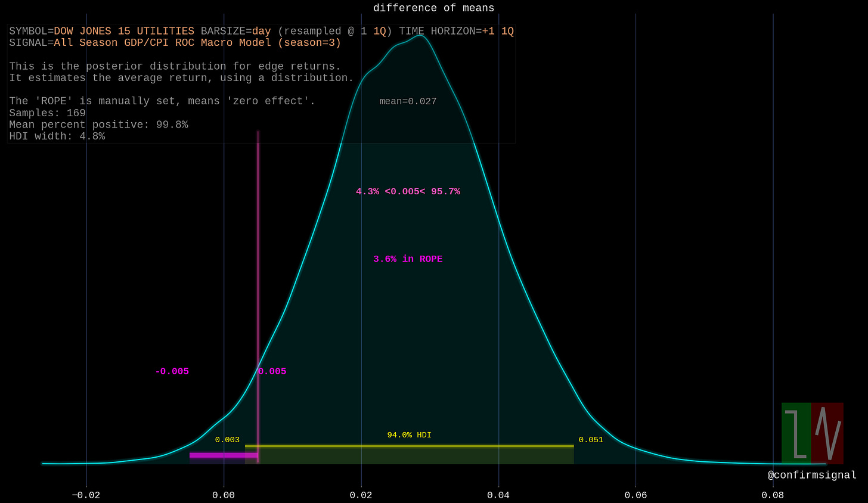This screenshot has width=868, height=503.
Task: Click the 'difference of means' chart title
Action: [x=433, y=8]
